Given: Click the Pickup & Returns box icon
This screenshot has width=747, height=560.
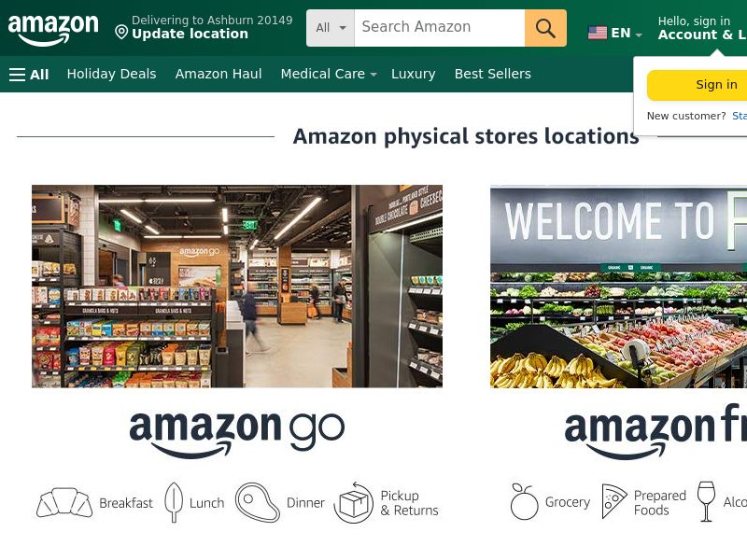Looking at the screenshot, I should click(x=354, y=502).
